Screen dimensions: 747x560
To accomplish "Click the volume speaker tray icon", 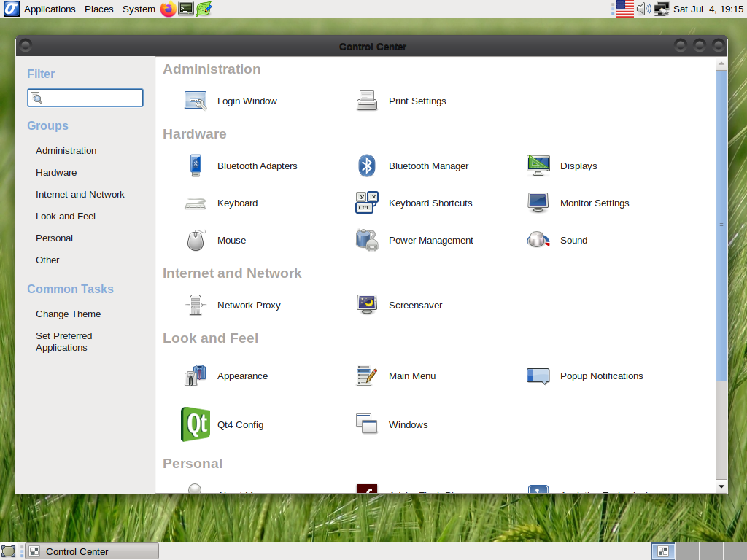I will [x=644, y=9].
